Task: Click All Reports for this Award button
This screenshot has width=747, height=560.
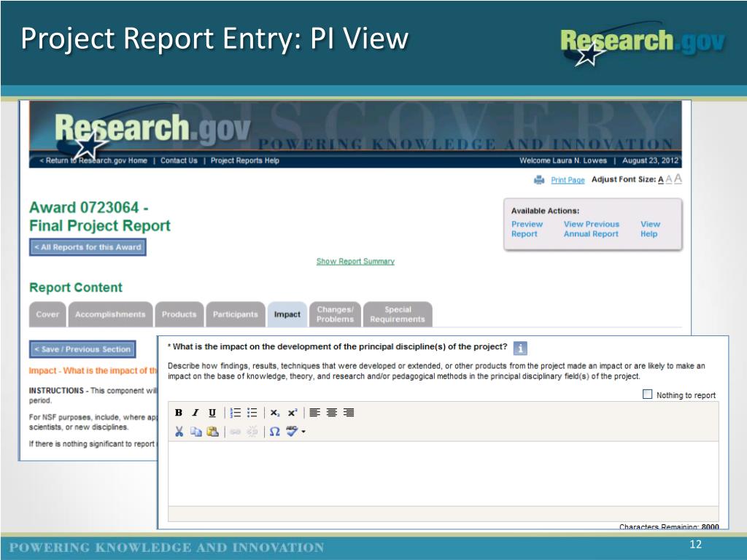Action: pyautogui.click(x=88, y=247)
